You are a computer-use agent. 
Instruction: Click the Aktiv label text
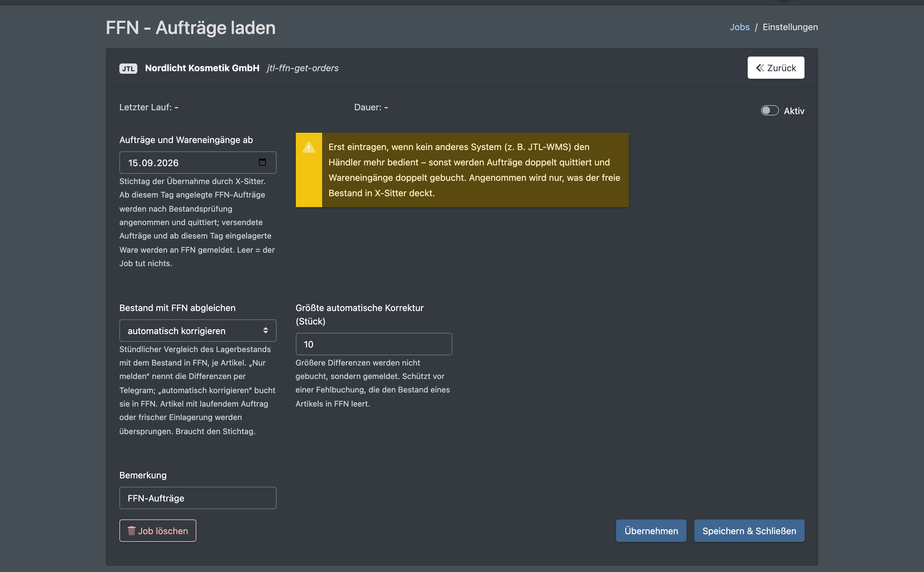coord(794,111)
